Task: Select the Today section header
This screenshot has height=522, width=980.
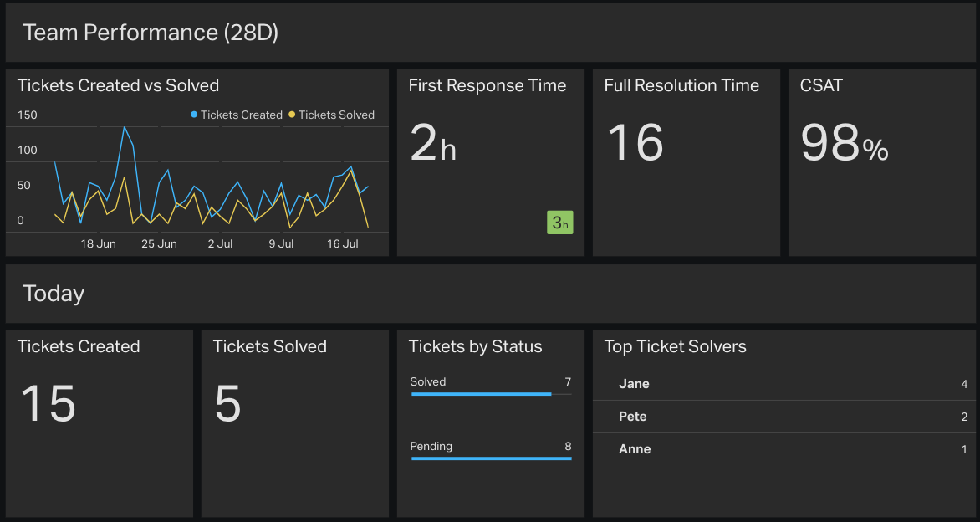Action: pyautogui.click(x=54, y=293)
